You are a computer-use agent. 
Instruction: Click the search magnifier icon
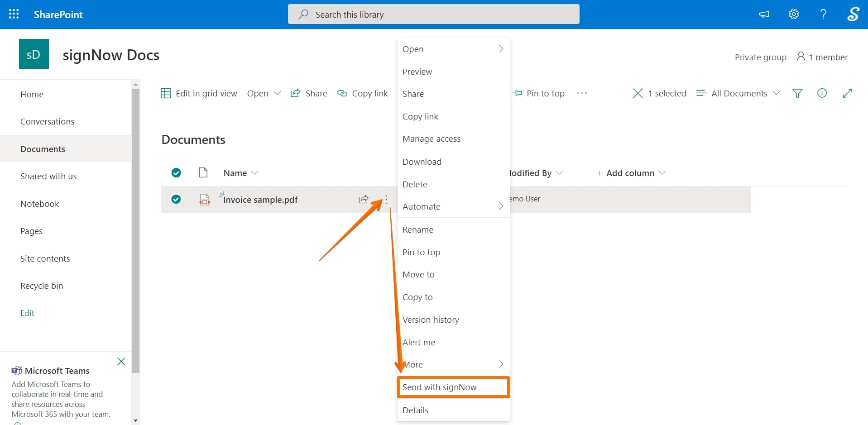(x=303, y=14)
